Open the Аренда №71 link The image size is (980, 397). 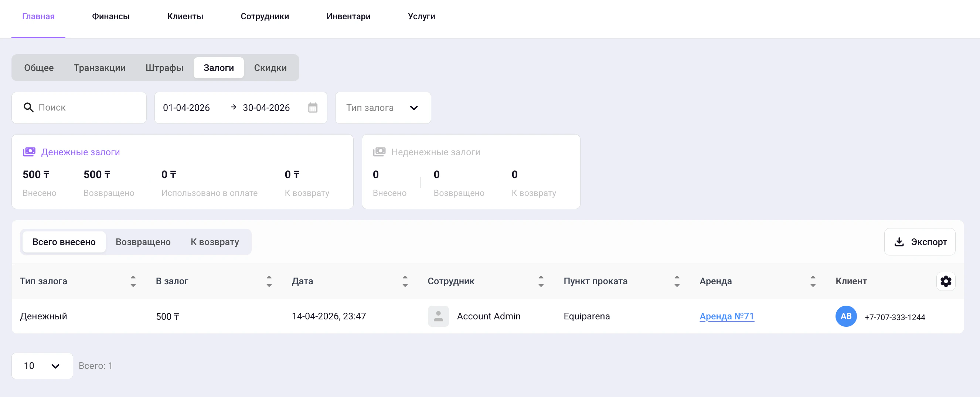click(x=727, y=316)
